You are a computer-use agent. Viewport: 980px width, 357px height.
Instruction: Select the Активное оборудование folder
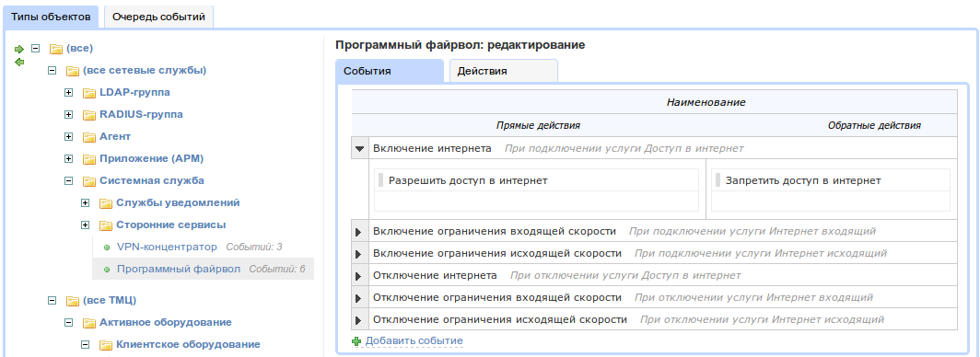coord(166,322)
